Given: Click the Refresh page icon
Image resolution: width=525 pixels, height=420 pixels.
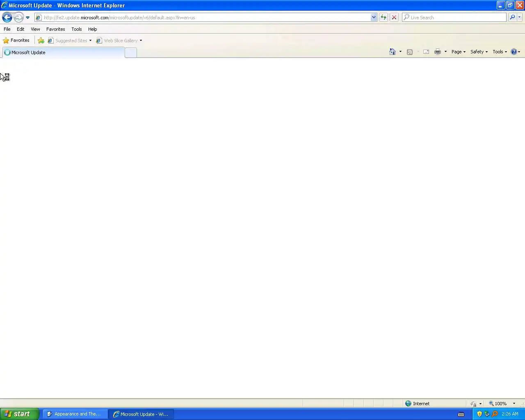Looking at the screenshot, I should tap(383, 18).
